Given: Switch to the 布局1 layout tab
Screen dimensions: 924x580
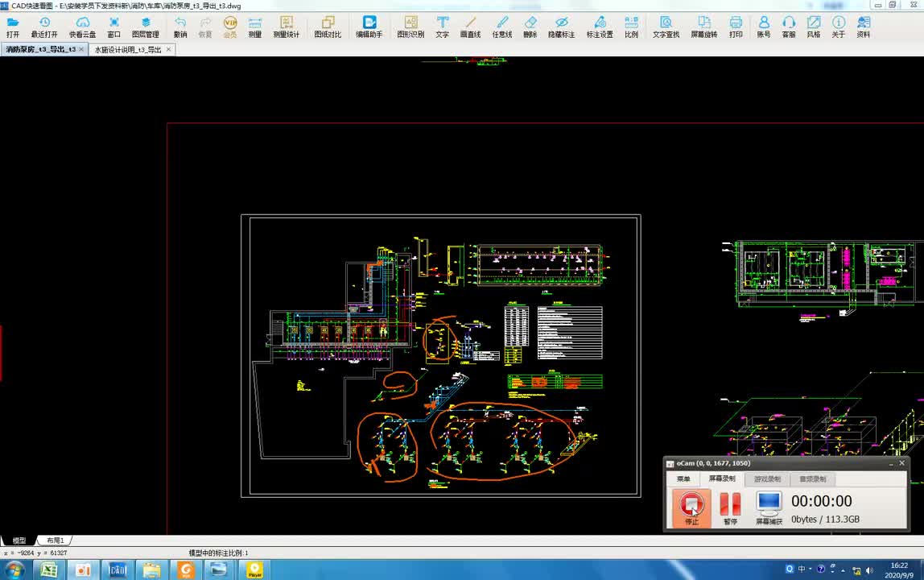Looking at the screenshot, I should (x=55, y=541).
